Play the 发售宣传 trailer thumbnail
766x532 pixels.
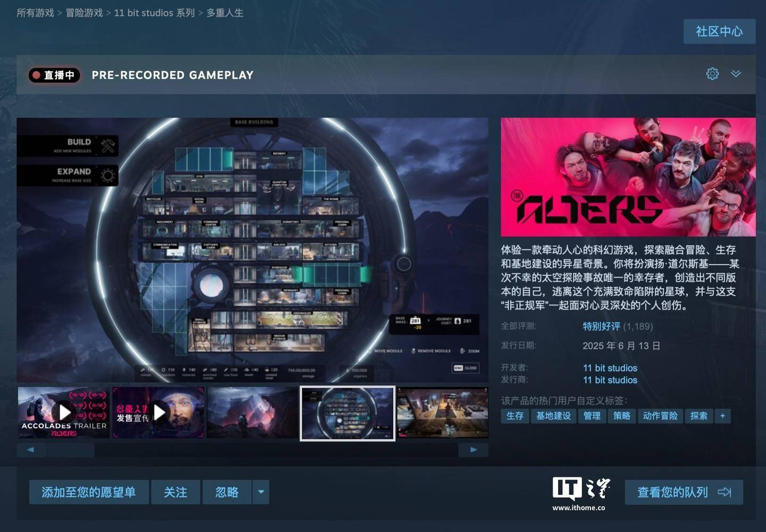[159, 412]
